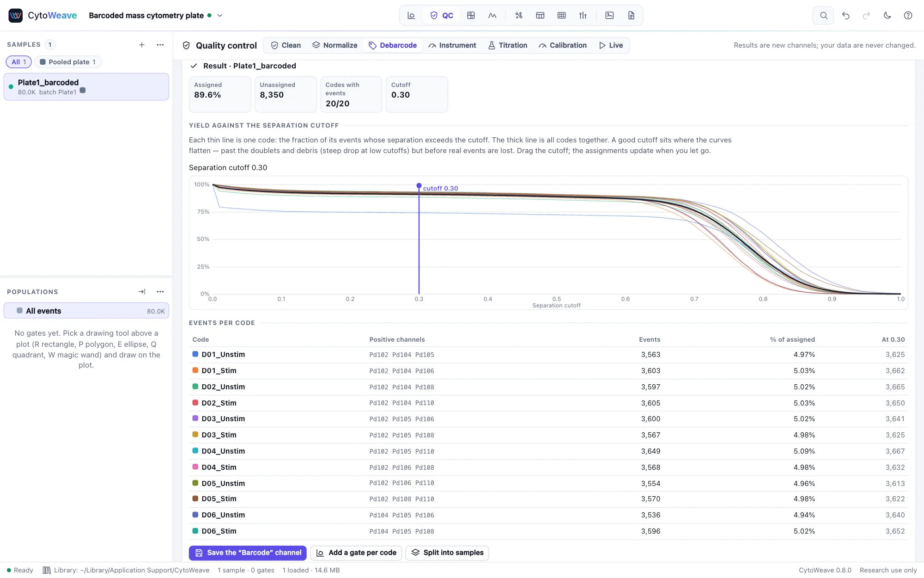Click the redo arrow

point(866,15)
